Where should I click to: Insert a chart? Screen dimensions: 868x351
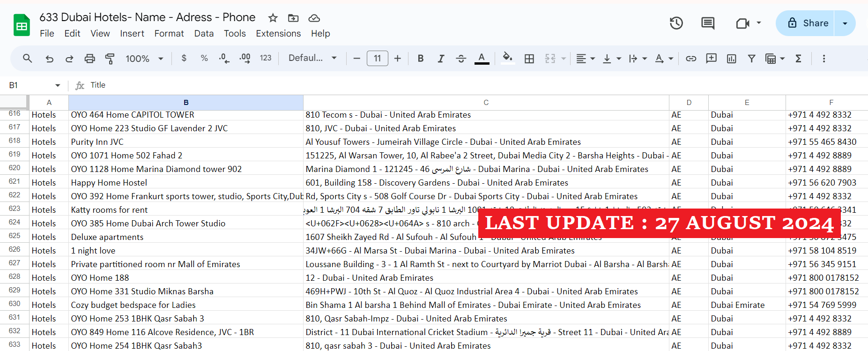coord(731,59)
